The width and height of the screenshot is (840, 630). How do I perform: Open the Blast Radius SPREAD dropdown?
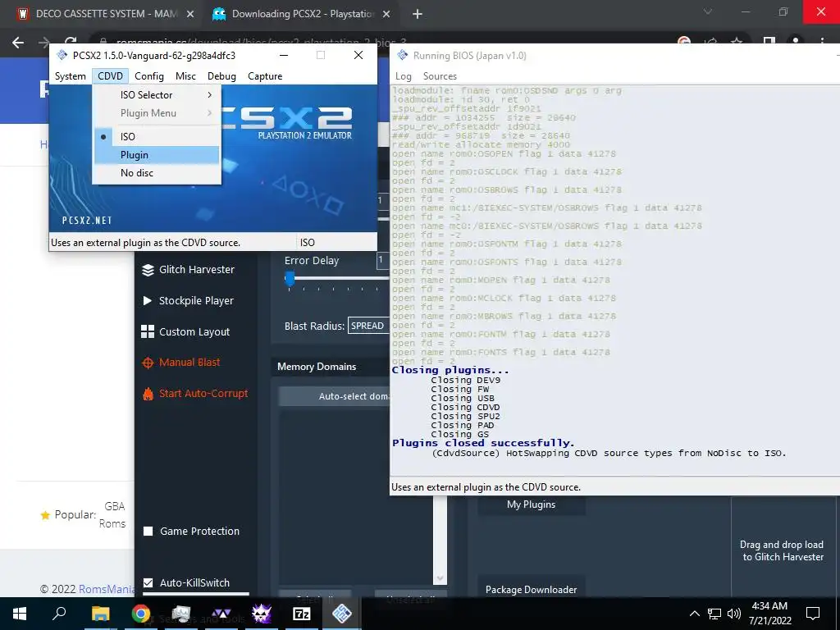[368, 326]
